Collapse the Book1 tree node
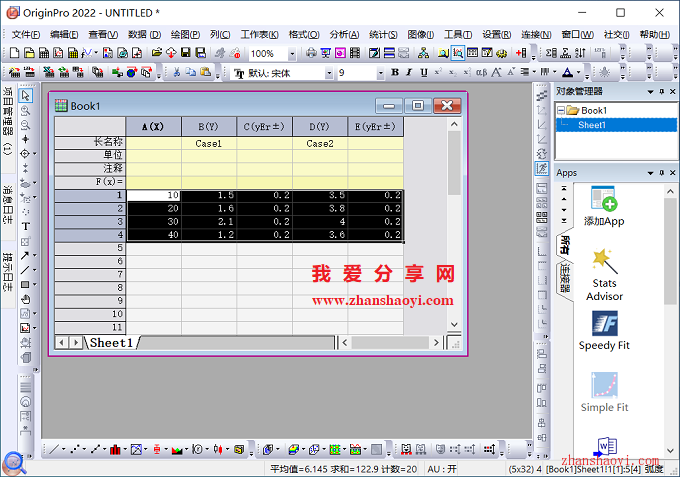The width and height of the screenshot is (680, 477). (x=561, y=110)
